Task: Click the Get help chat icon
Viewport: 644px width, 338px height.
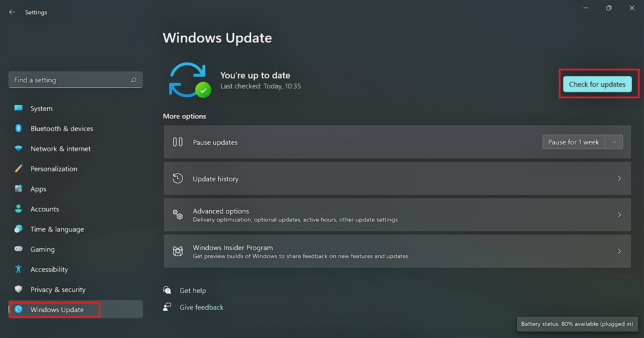Action: click(x=167, y=290)
